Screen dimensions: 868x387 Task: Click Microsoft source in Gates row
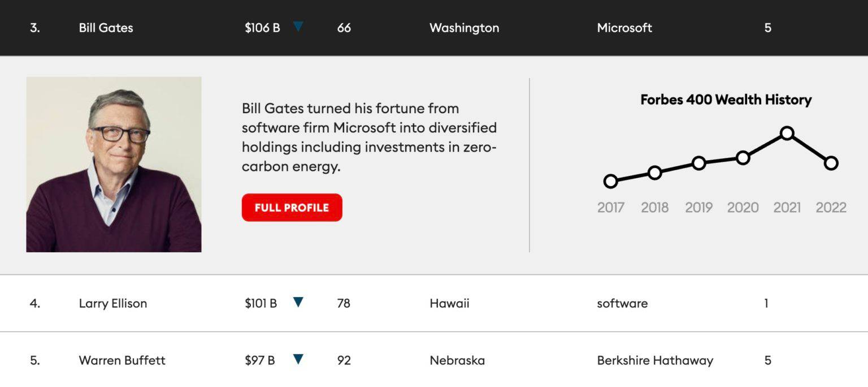pos(624,28)
